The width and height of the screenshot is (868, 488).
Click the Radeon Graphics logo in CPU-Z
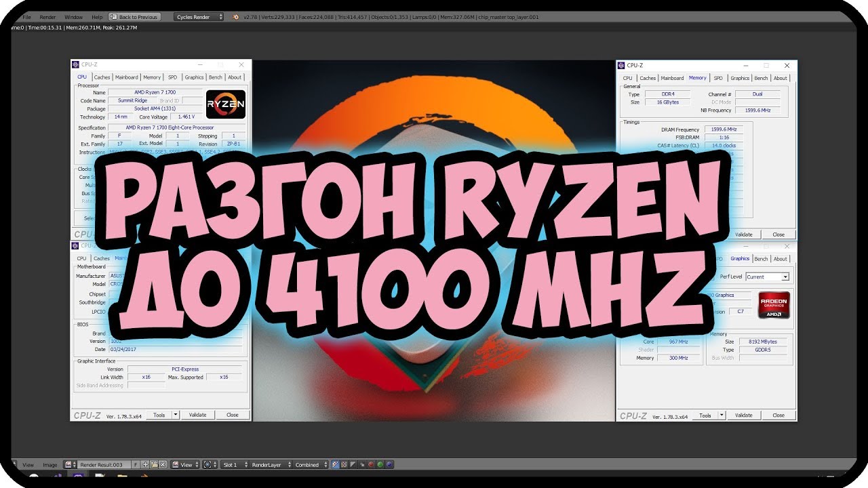[774, 304]
